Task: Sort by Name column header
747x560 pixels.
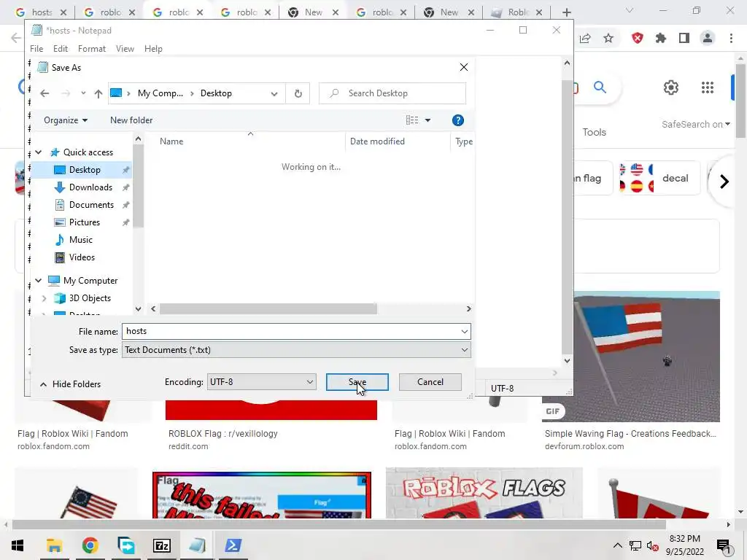Action: 171,141
